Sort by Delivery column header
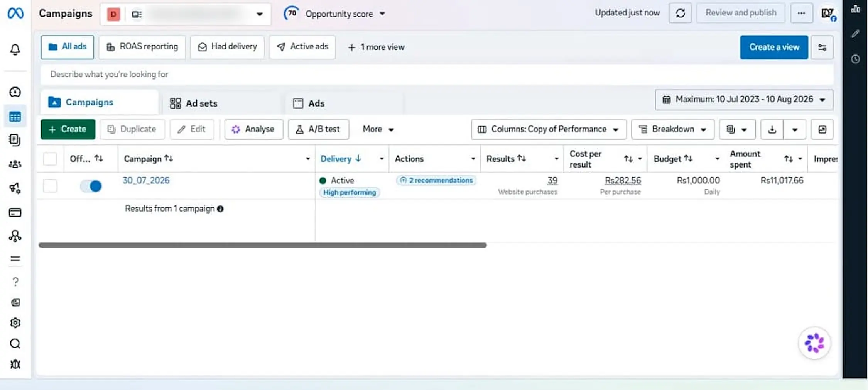The image size is (868, 390). click(341, 159)
